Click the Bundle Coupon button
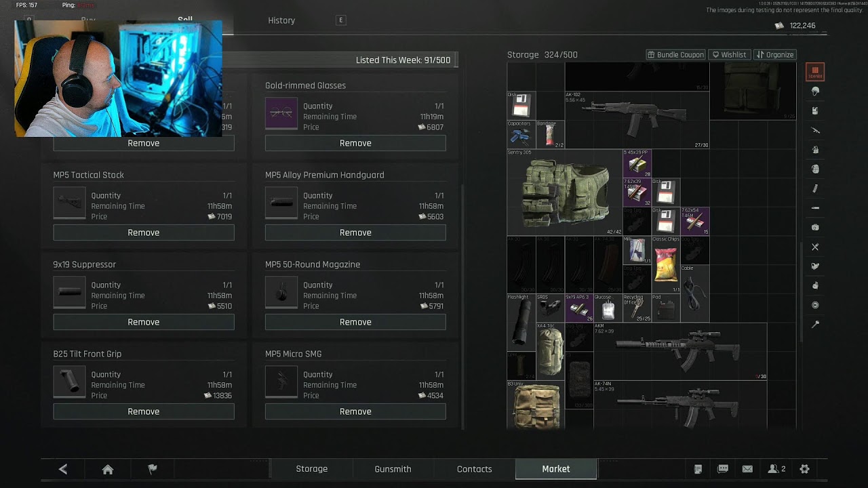868x488 pixels. (675, 55)
